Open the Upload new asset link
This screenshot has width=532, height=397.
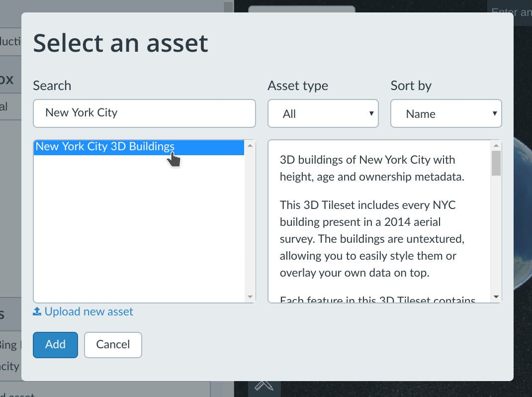(x=89, y=312)
